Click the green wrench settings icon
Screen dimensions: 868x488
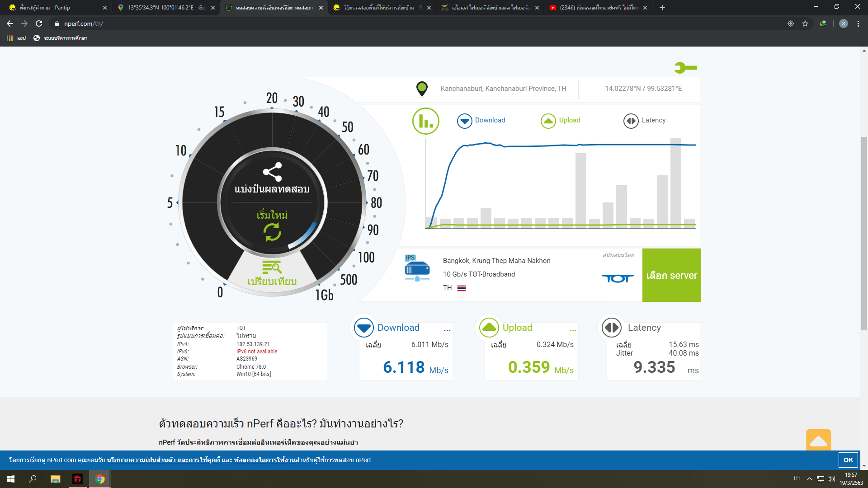pos(685,68)
